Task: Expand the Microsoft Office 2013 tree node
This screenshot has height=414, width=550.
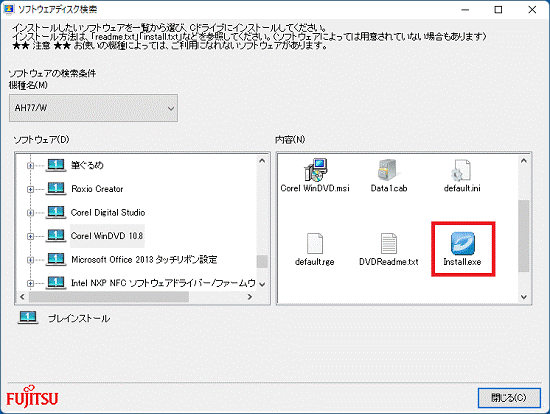Action: [x=31, y=260]
